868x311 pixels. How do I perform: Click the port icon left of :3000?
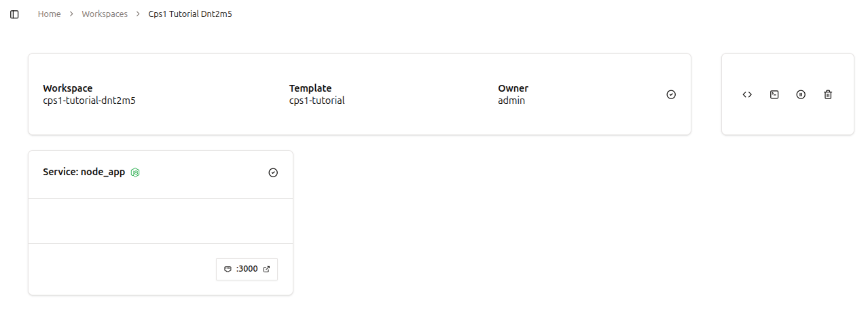tap(228, 269)
